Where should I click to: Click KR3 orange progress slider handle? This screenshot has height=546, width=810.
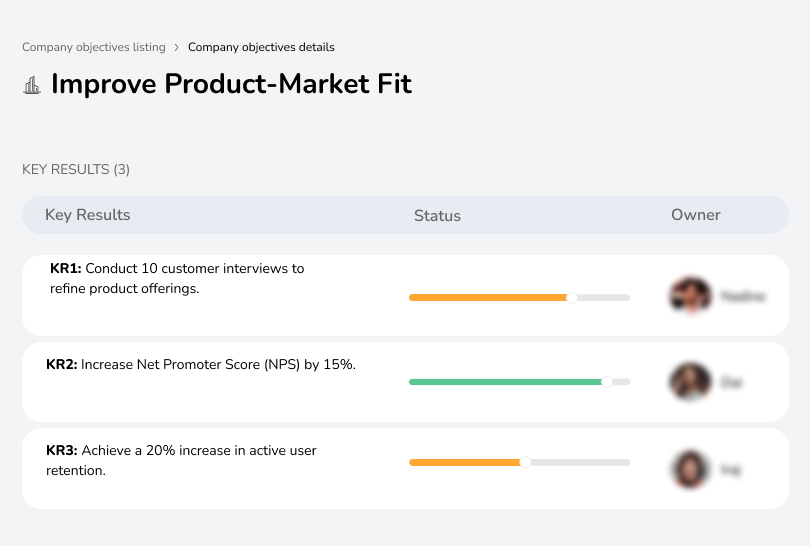[x=525, y=462]
